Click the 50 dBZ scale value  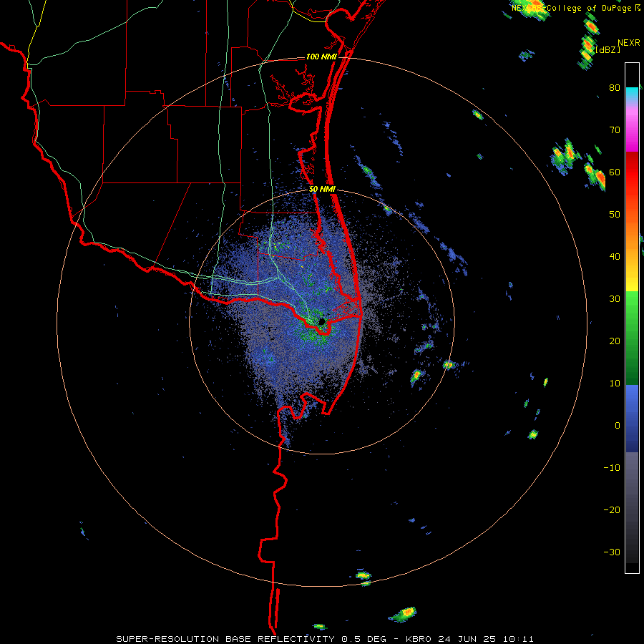click(x=615, y=215)
